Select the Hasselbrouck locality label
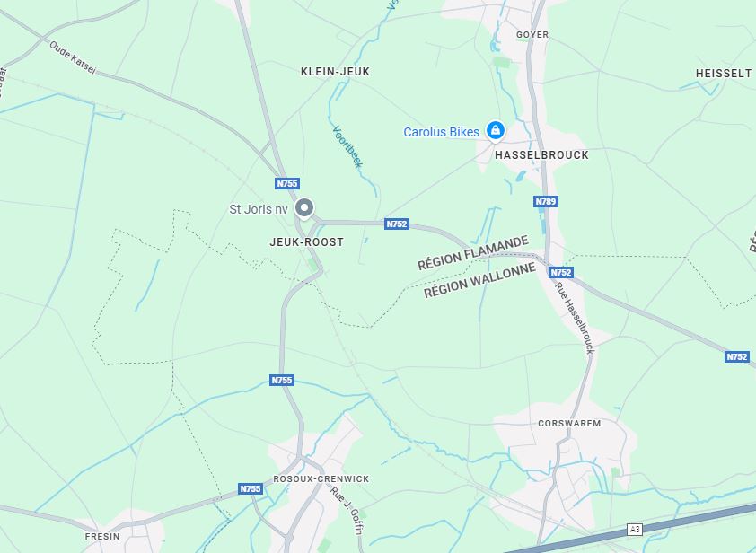The image size is (756, 553). (541, 155)
